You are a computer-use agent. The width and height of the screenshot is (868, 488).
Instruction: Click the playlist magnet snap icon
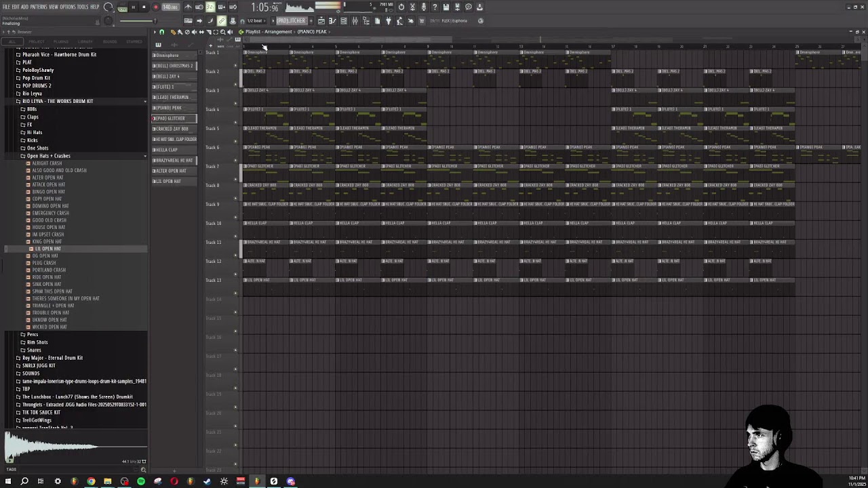click(161, 32)
